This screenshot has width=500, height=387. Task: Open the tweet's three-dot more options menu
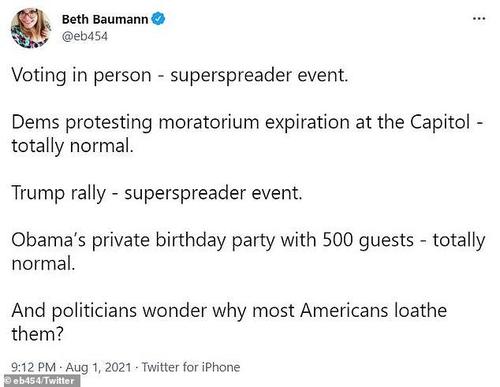tap(479, 18)
